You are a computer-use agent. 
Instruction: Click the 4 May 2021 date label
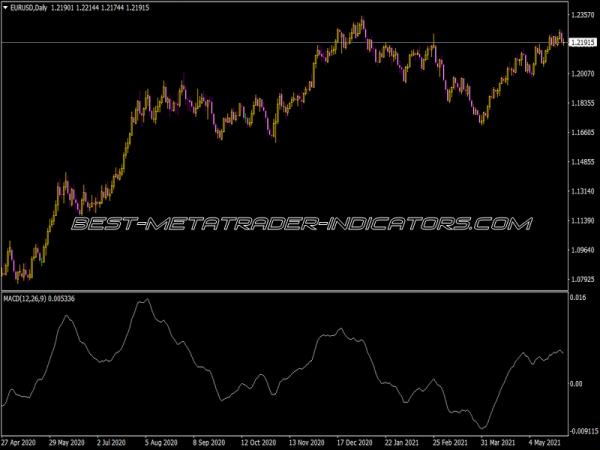[545, 443]
